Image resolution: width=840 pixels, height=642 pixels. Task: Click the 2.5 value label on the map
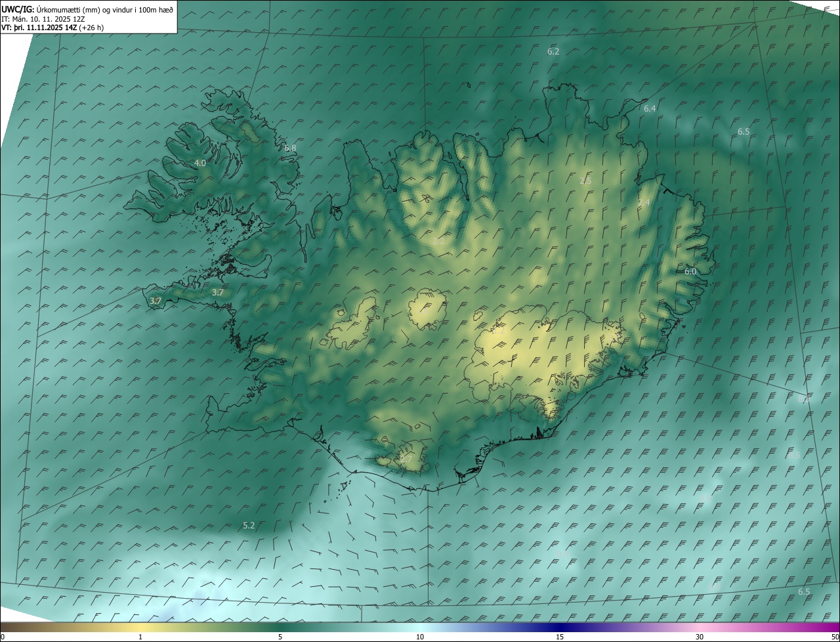click(585, 181)
